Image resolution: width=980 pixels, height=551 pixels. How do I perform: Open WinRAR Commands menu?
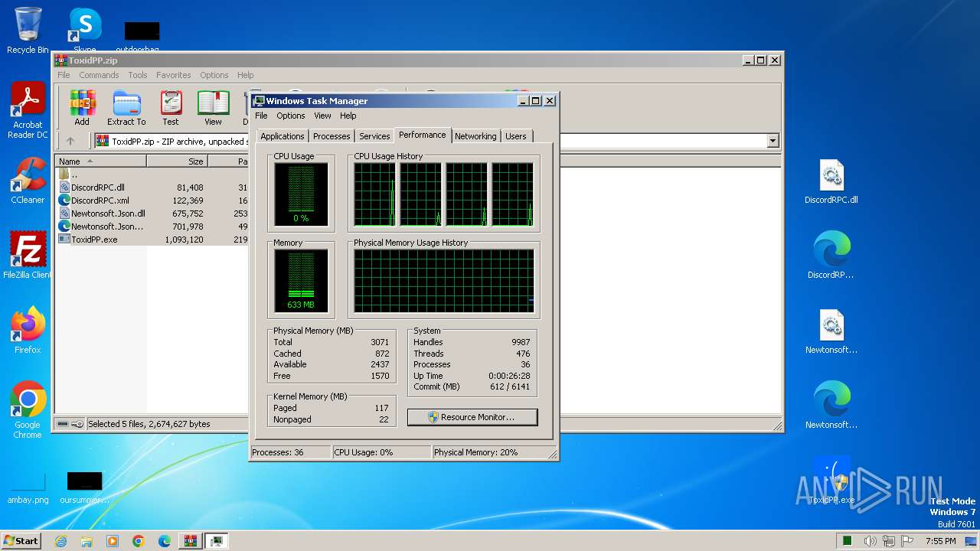[99, 75]
